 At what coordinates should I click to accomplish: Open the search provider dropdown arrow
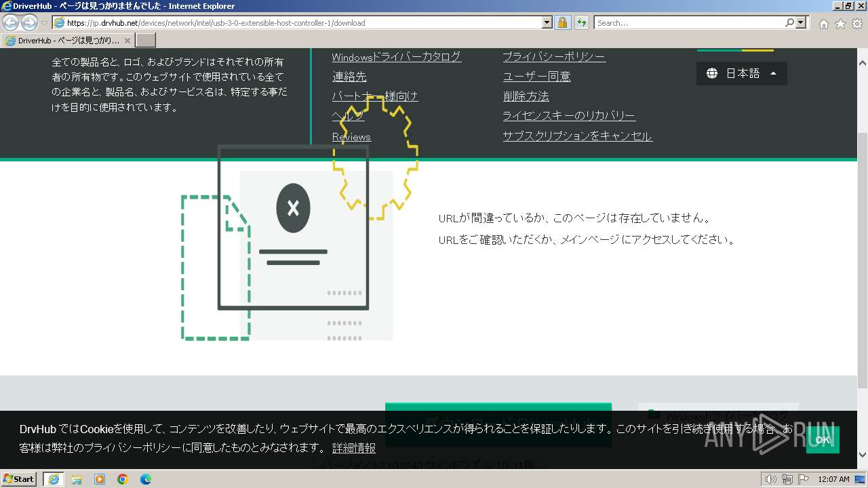click(x=802, y=22)
